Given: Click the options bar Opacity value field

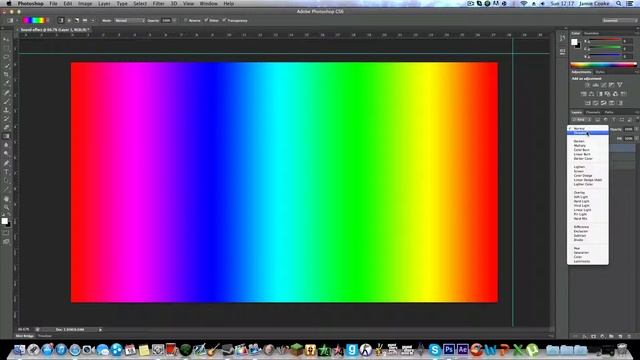Looking at the screenshot, I should [166, 20].
